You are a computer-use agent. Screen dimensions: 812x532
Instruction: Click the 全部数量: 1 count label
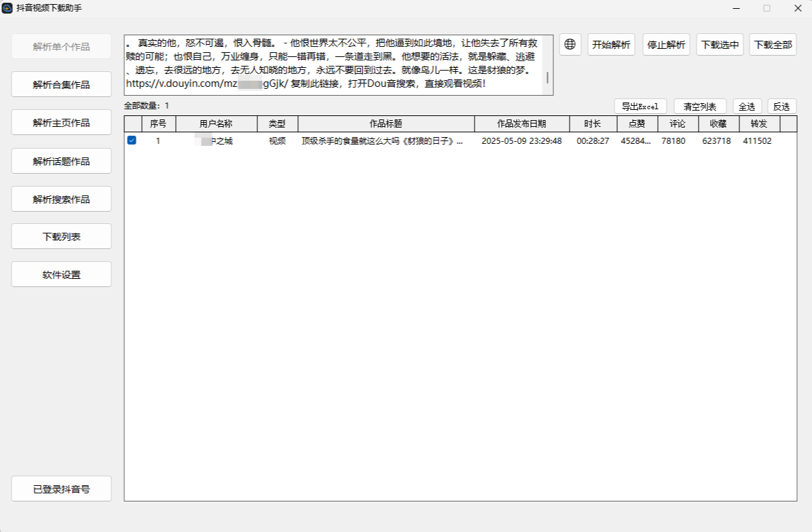147,106
